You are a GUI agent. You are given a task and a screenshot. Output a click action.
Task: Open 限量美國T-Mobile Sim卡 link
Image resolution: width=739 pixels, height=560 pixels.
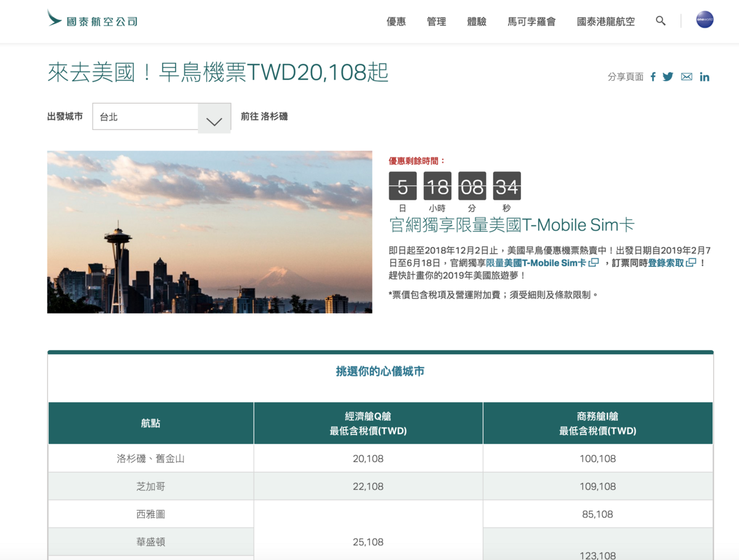pyautogui.click(x=542, y=263)
